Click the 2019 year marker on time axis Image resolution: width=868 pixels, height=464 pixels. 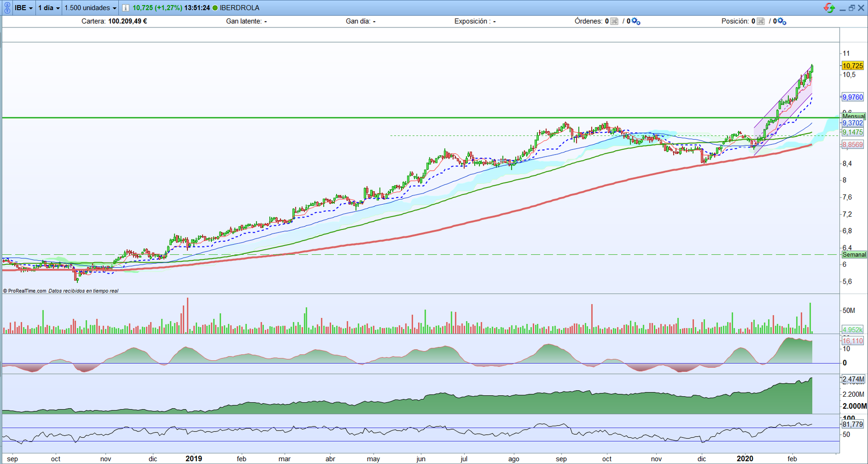pyautogui.click(x=194, y=459)
